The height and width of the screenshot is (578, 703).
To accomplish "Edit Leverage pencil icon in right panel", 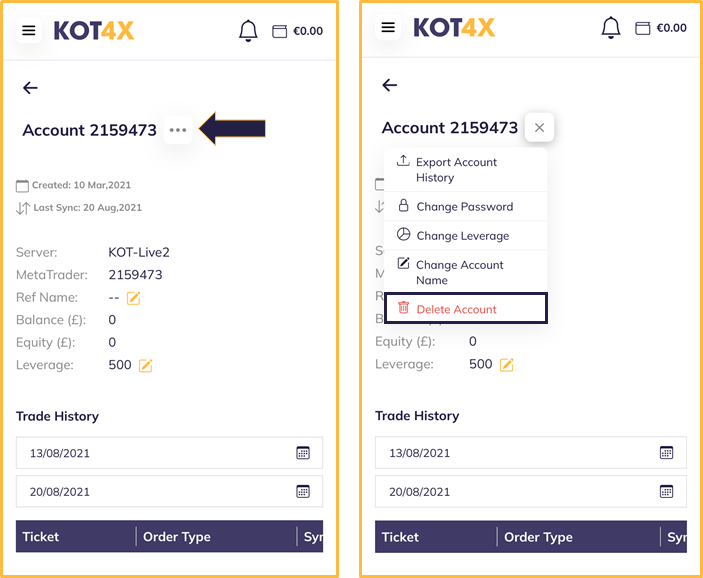I will 507,365.
